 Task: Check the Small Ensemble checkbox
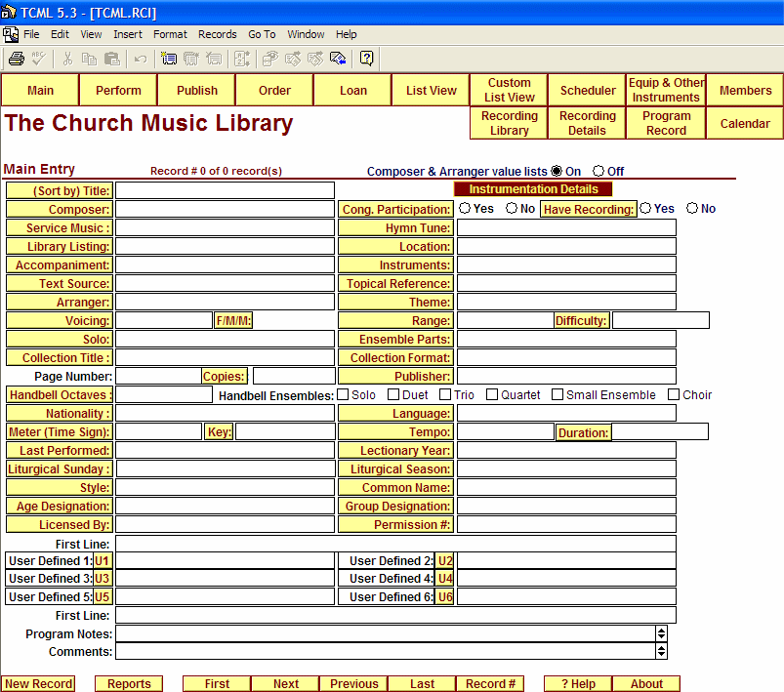click(x=557, y=394)
